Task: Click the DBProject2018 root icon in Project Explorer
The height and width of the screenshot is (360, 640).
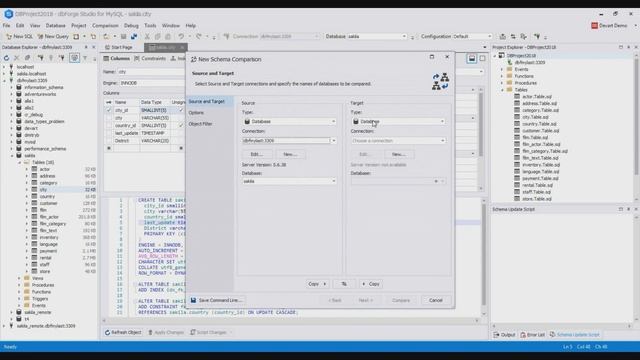Action: tap(502, 56)
